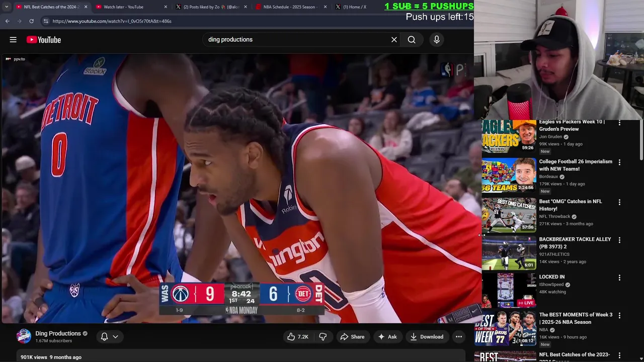
Task: Toggle the notification bell for Ding Productions
Action: (x=104, y=337)
